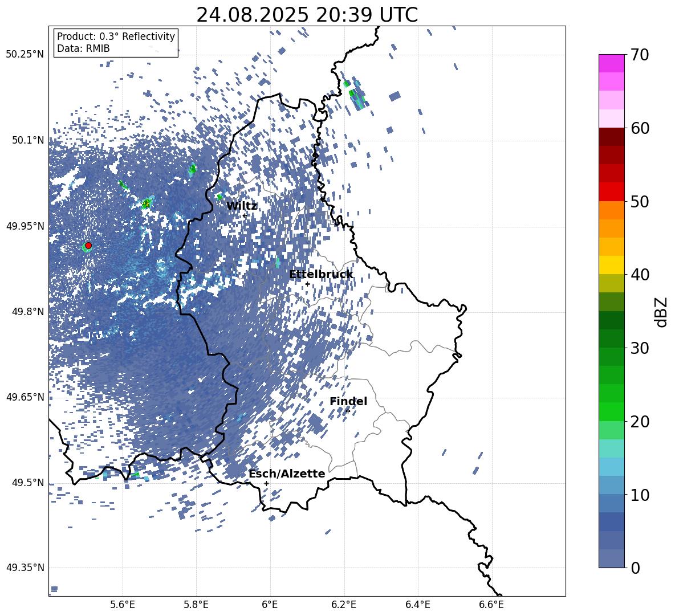Click the Findel station cross marker
The height and width of the screenshot is (616, 675).
coord(348,411)
